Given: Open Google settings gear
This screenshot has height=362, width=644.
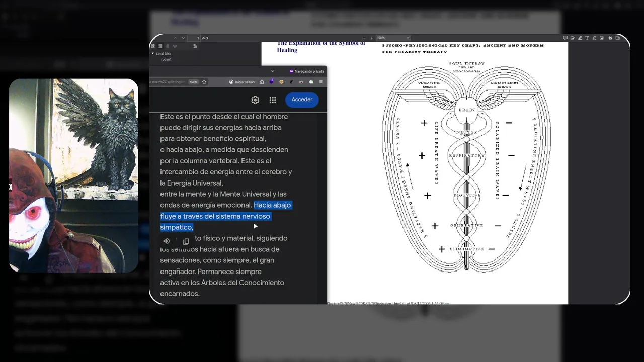Looking at the screenshot, I should coord(255,100).
